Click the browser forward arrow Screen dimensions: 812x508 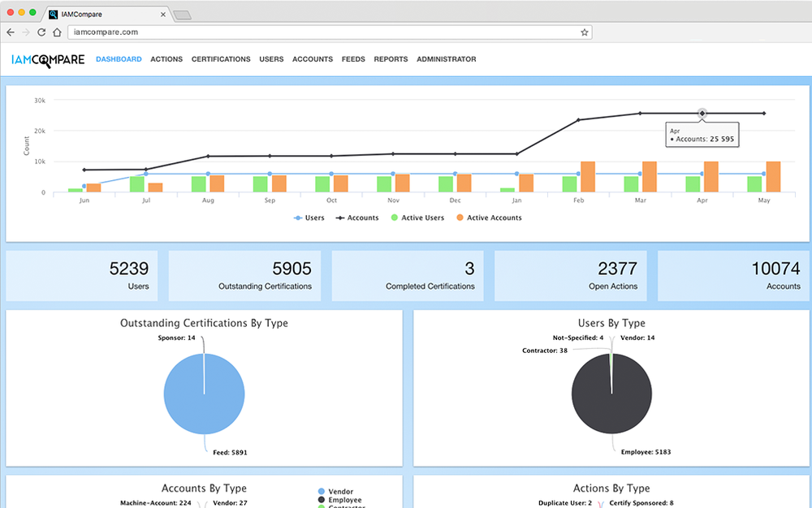tap(26, 32)
